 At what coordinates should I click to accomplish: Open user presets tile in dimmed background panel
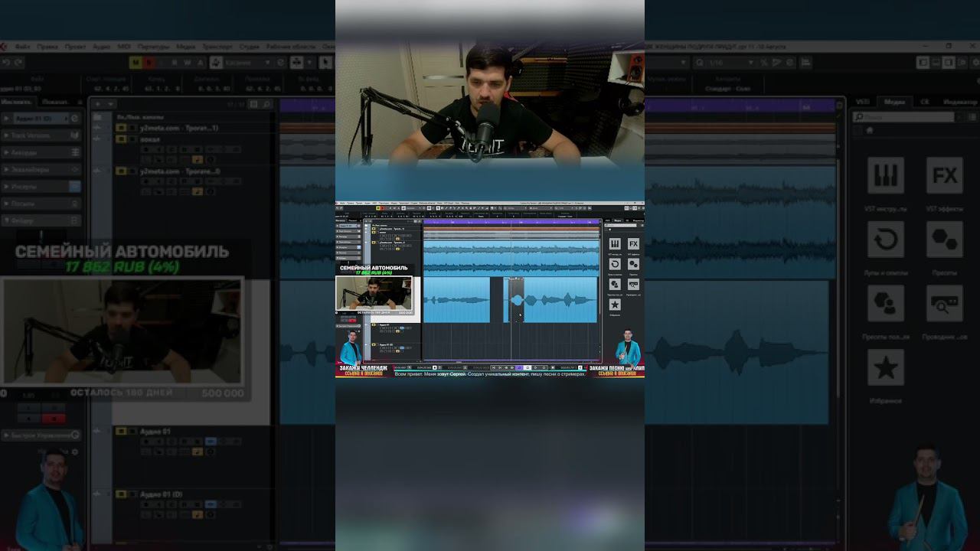(x=886, y=305)
